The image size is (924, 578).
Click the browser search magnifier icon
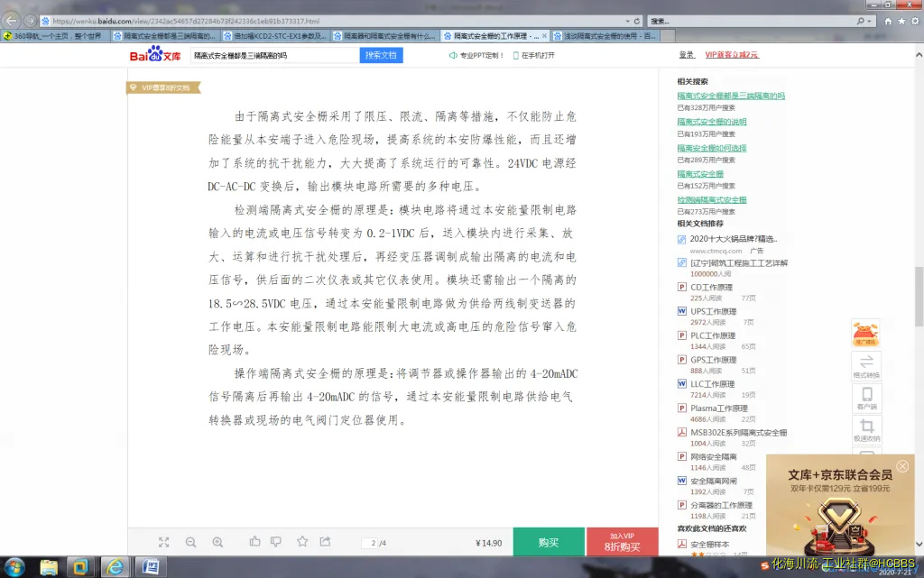(861, 21)
